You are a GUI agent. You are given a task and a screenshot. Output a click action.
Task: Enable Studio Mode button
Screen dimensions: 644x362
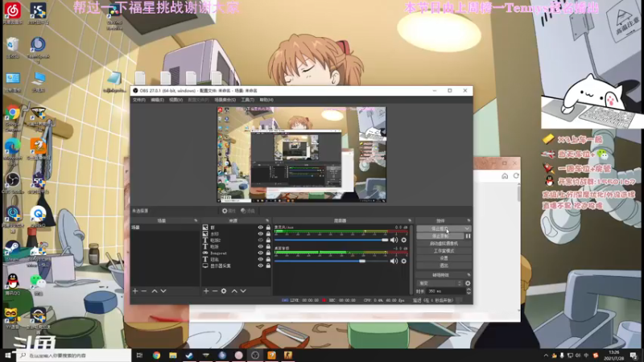point(444,251)
